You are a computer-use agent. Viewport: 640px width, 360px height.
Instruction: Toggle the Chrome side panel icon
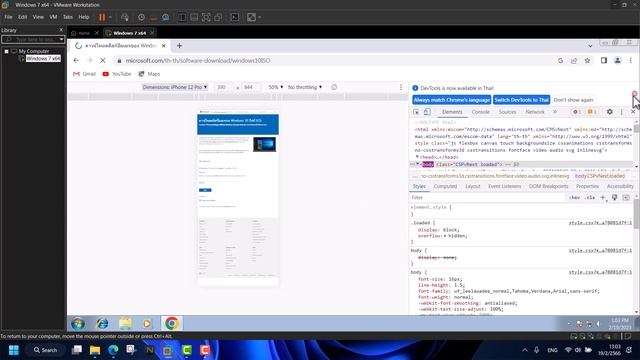(x=604, y=60)
